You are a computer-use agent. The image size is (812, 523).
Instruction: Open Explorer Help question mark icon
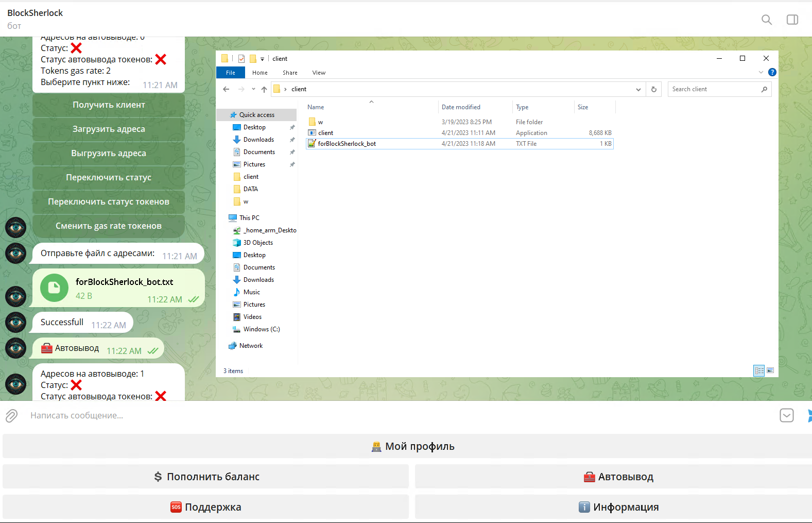click(772, 72)
